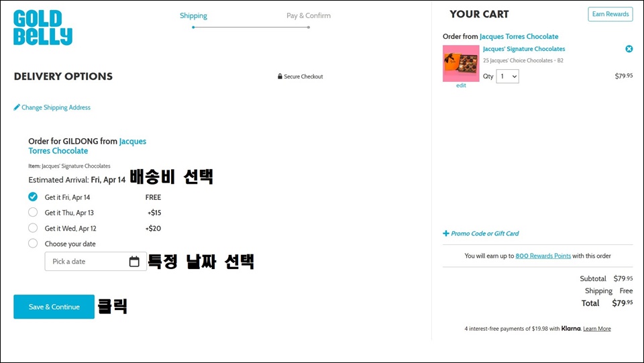Click the Earn Rewards button
This screenshot has height=363, width=644.
pos(610,14)
